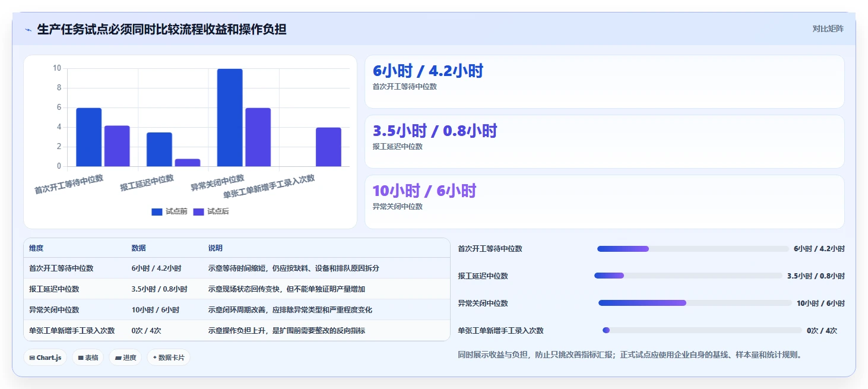Click chart x-axis label 单张工单新增手工录入次数
This screenshot has height=389, width=868.
point(269,186)
